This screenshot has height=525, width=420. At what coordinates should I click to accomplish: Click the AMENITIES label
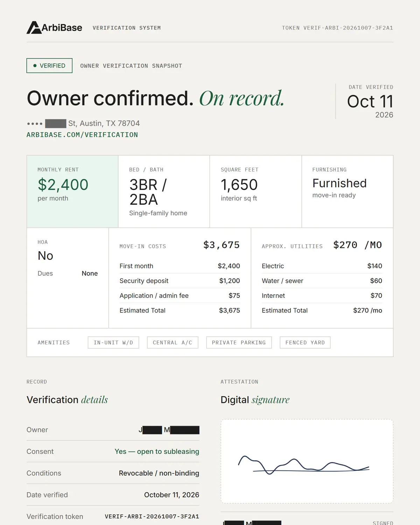(54, 343)
